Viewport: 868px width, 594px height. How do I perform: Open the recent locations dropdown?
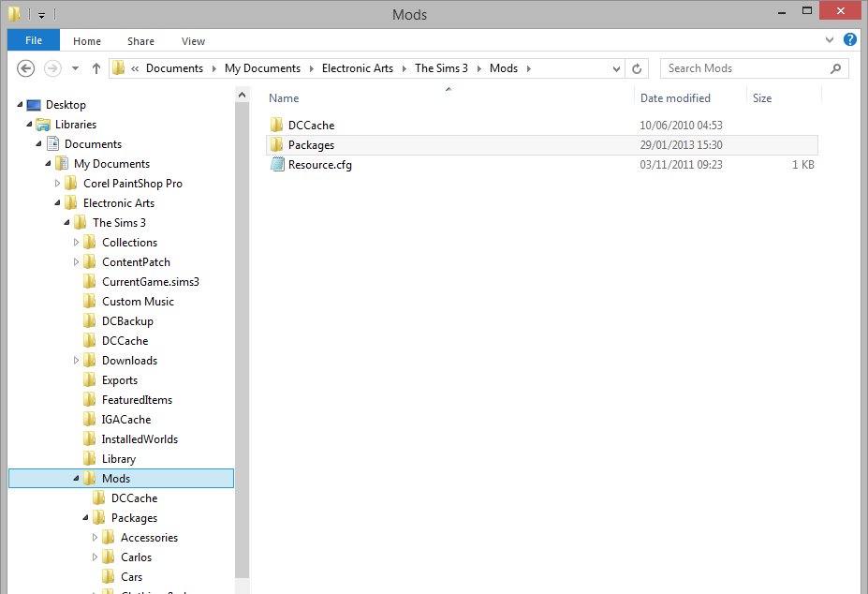[x=75, y=68]
